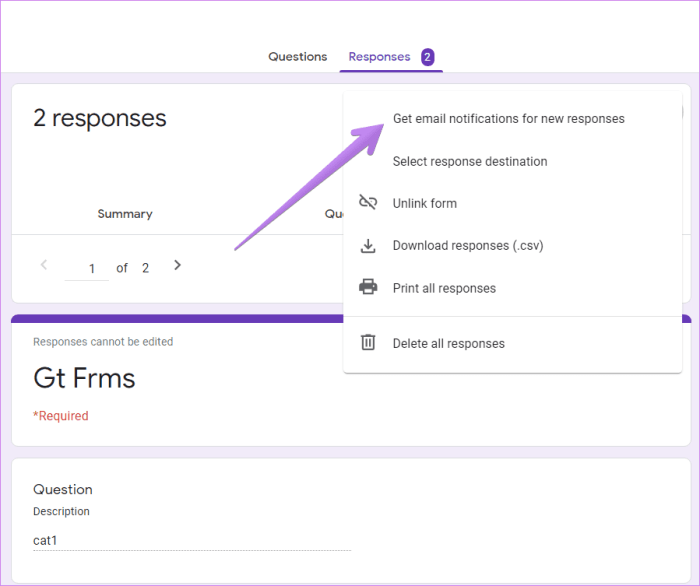The height and width of the screenshot is (586, 700).
Task: Advance to next response with right chevron
Action: click(177, 265)
